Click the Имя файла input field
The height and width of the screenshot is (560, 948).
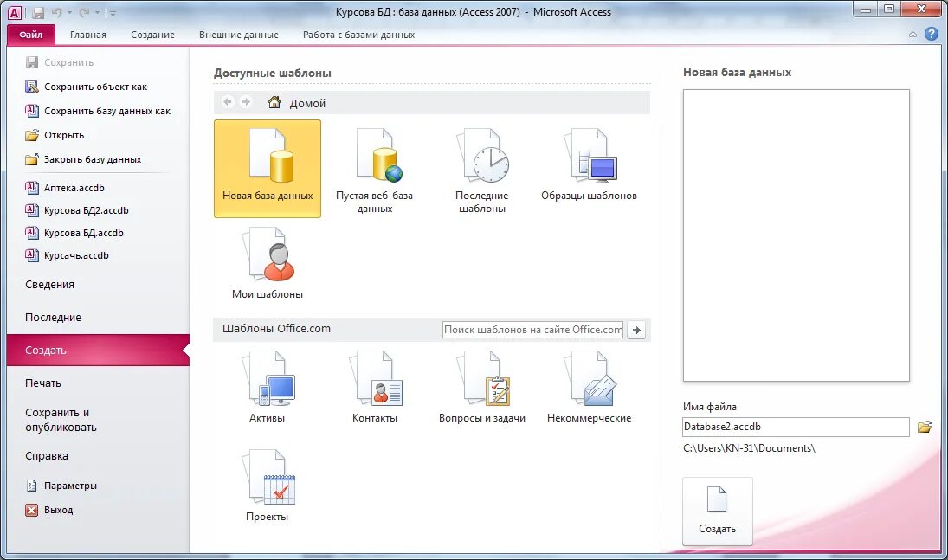[x=796, y=427]
